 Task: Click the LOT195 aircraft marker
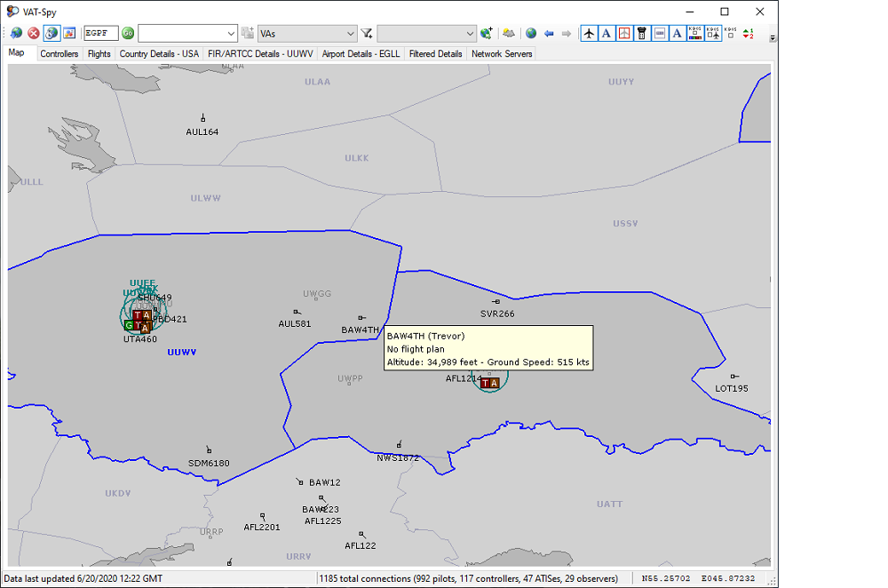click(x=733, y=377)
